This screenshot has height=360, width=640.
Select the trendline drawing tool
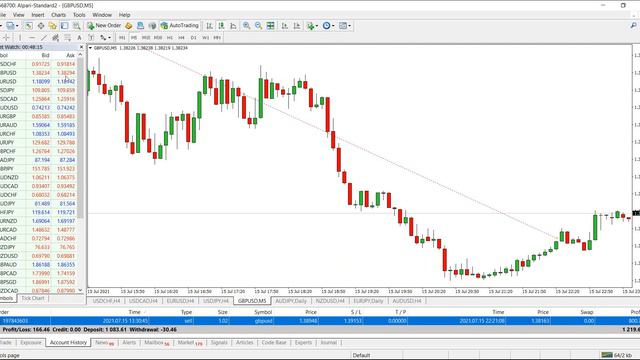point(44,38)
